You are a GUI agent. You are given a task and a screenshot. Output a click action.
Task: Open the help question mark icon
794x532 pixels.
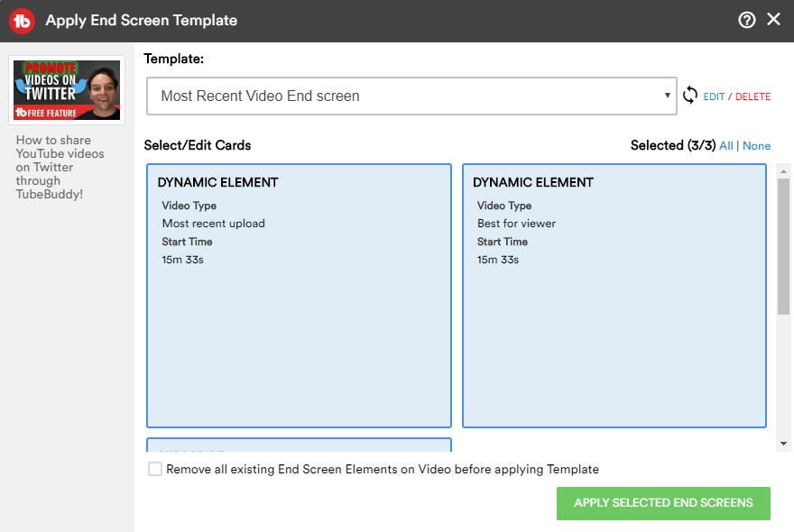[746, 20]
